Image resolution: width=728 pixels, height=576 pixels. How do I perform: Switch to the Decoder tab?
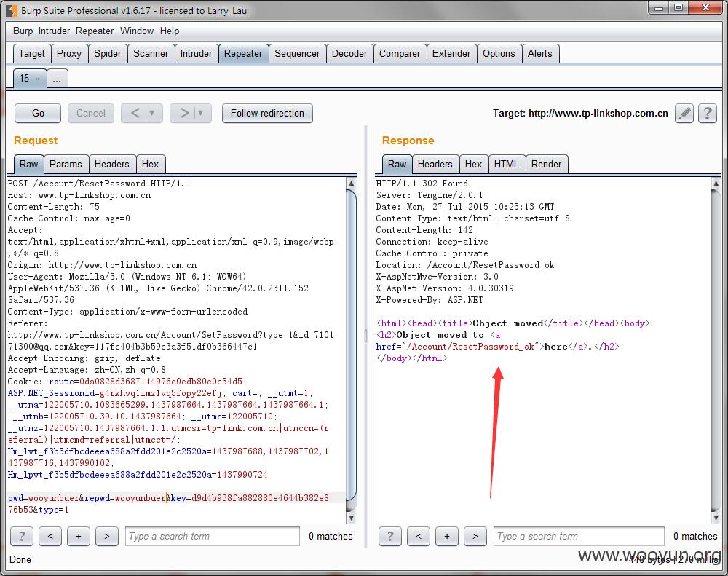coord(349,54)
